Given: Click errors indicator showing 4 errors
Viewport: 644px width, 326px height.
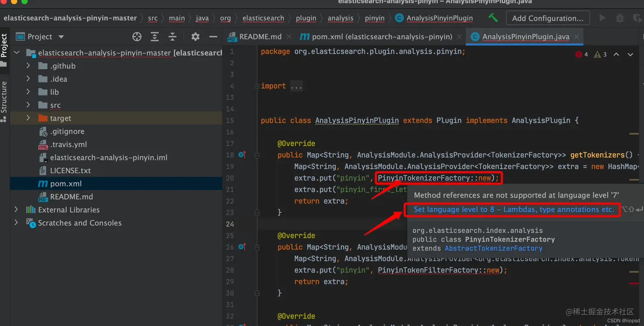Looking at the screenshot, I should click(x=581, y=55).
